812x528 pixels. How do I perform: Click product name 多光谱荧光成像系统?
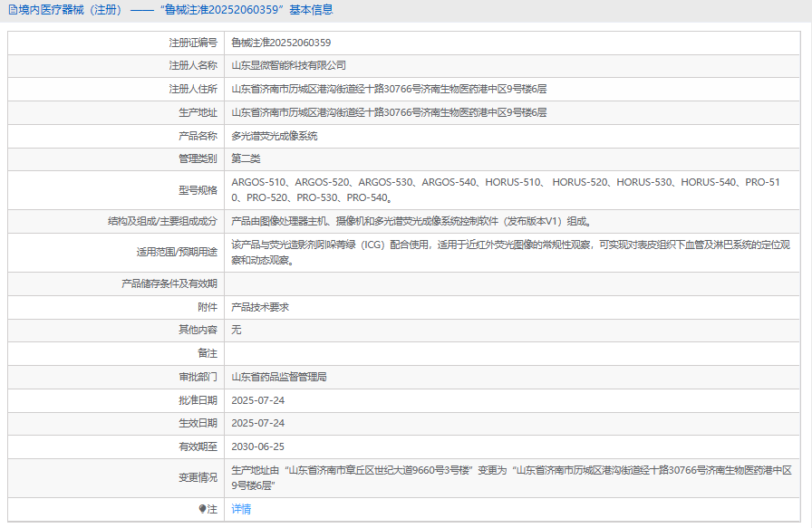point(275,136)
